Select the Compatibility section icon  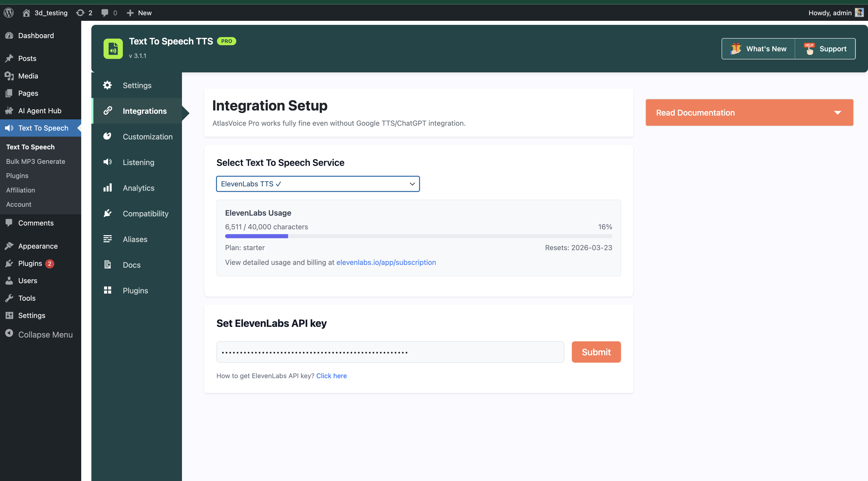[x=108, y=213]
